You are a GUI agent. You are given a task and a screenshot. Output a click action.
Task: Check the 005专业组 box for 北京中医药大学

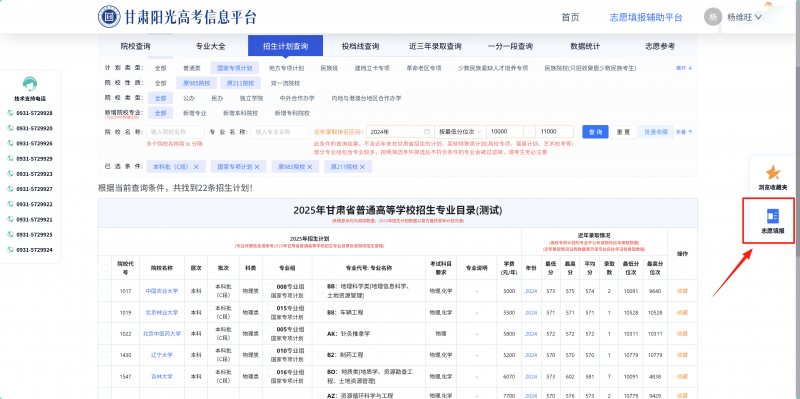270,329
